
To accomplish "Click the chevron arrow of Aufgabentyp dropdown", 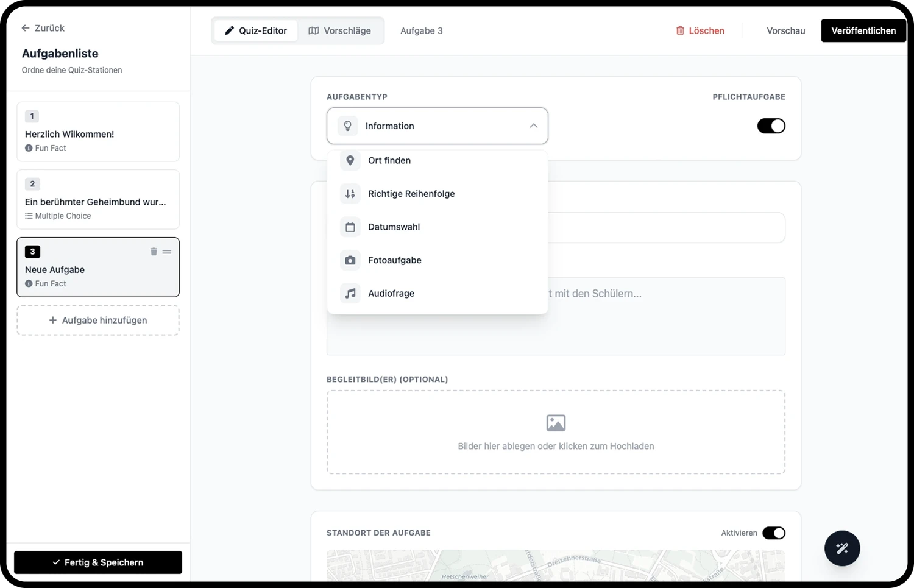I will point(534,126).
